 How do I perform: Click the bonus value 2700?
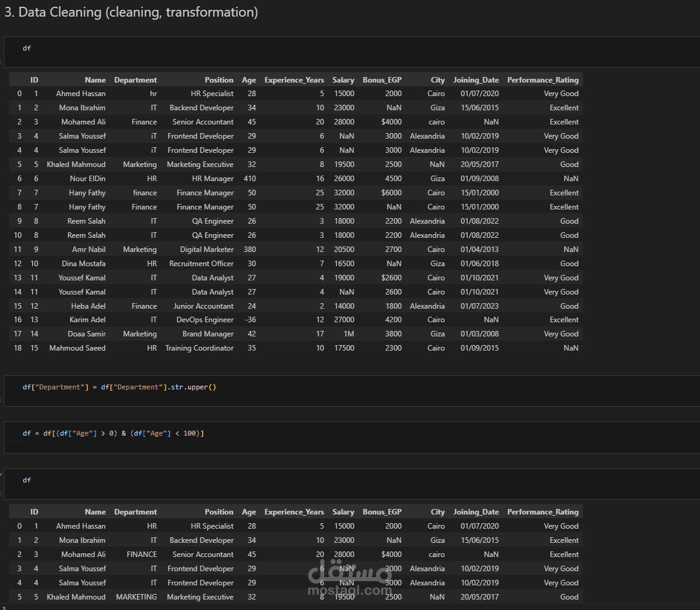tap(393, 250)
